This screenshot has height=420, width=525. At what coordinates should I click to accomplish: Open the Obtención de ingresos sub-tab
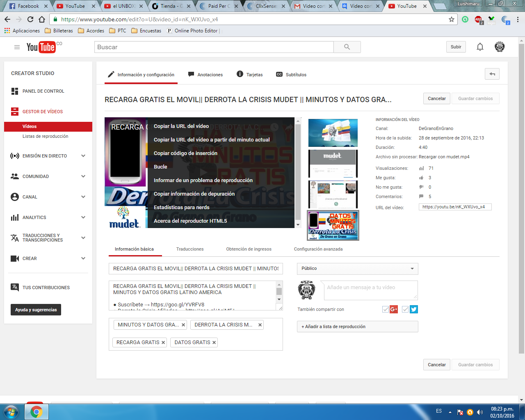coord(249,249)
